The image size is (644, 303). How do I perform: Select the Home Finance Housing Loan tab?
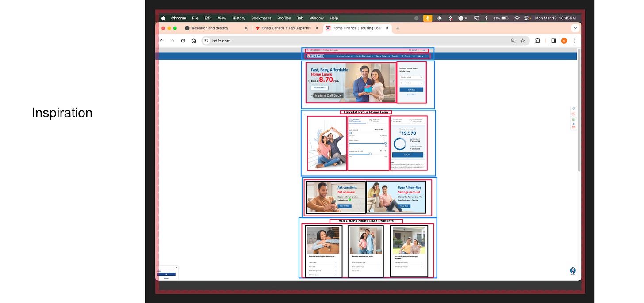coord(356,28)
